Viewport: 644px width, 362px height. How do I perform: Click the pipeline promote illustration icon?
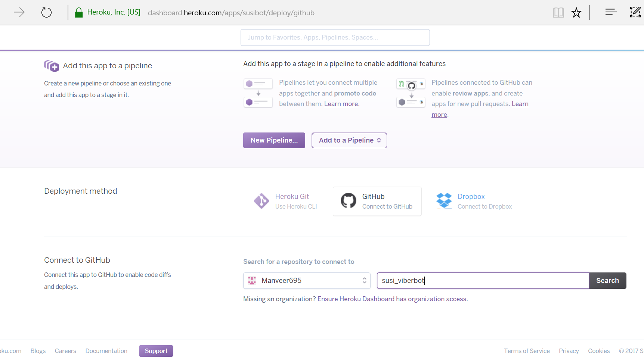[258, 93]
